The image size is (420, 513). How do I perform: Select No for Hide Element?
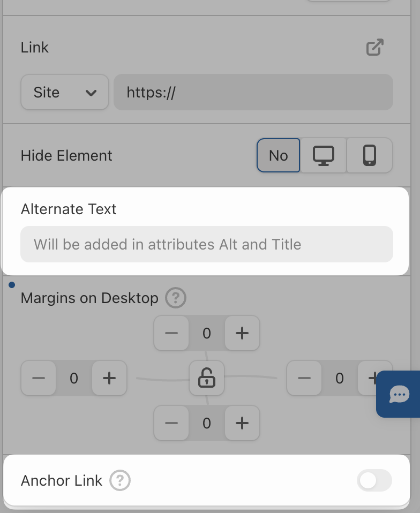pos(278,156)
